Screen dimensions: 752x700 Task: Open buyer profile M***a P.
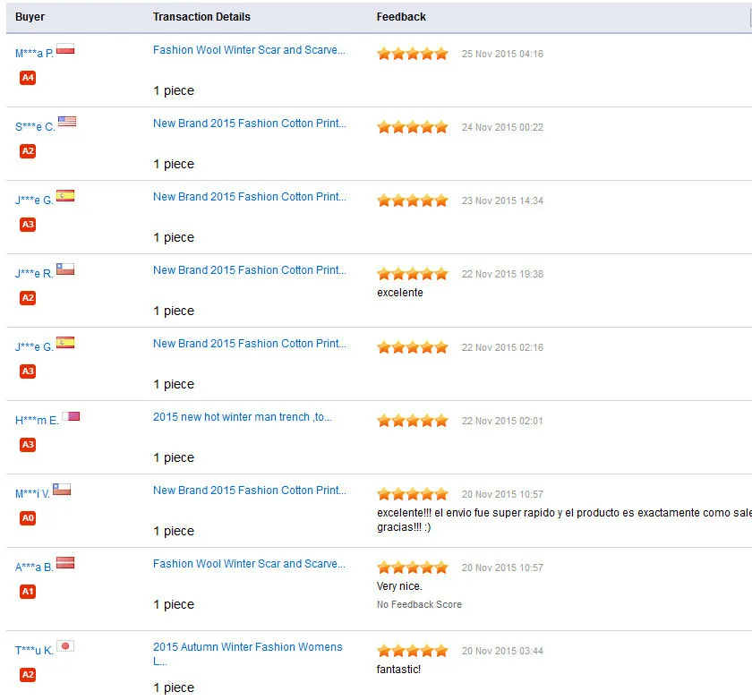pyautogui.click(x=34, y=53)
